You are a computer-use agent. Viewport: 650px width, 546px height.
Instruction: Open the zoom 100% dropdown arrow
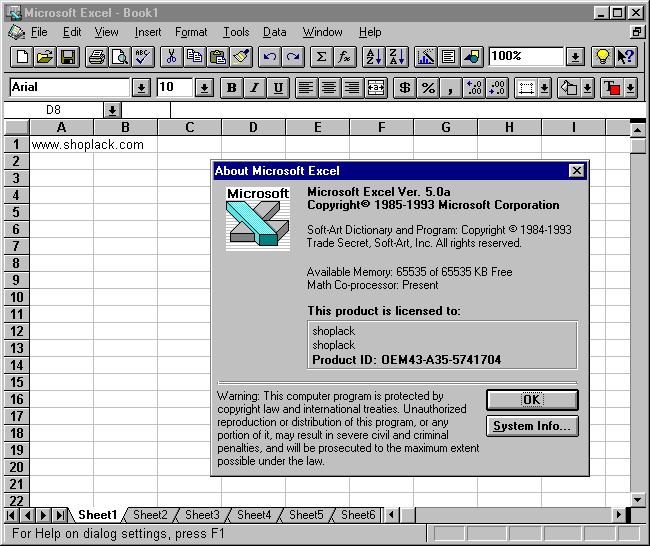point(575,56)
